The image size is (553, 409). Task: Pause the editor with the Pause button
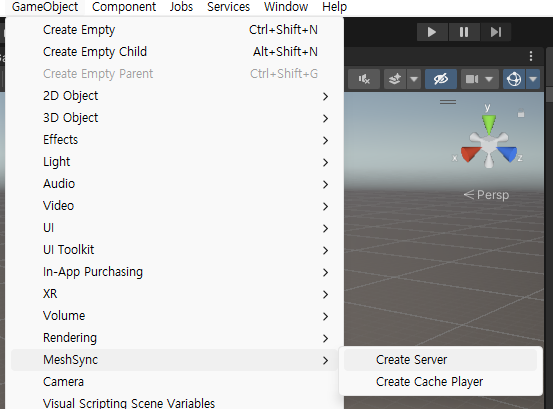click(x=464, y=32)
